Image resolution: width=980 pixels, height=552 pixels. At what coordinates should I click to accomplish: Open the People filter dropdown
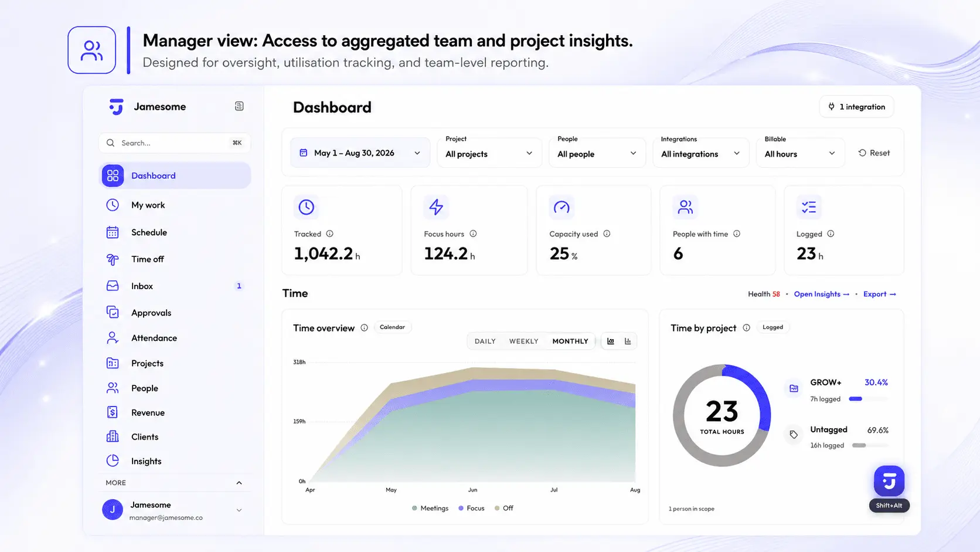597,153
